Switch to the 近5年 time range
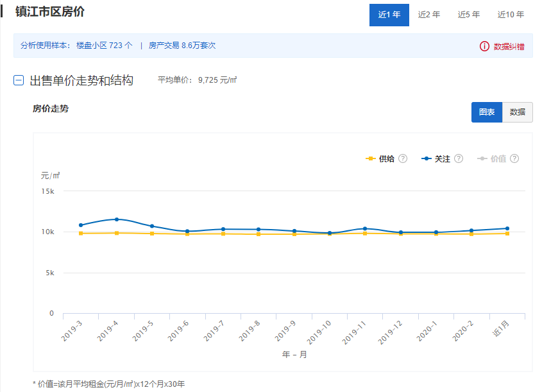 point(469,15)
